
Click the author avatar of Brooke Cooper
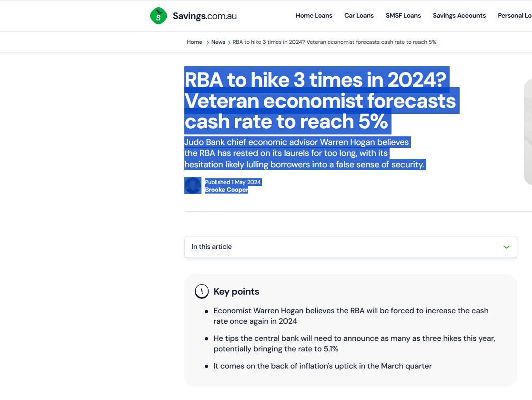[193, 185]
